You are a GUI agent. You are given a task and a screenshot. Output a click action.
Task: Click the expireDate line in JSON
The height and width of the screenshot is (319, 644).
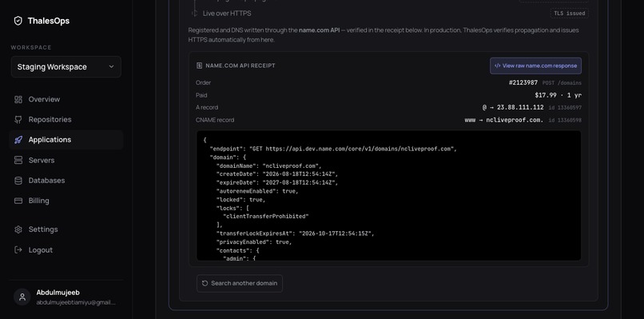[x=277, y=183]
